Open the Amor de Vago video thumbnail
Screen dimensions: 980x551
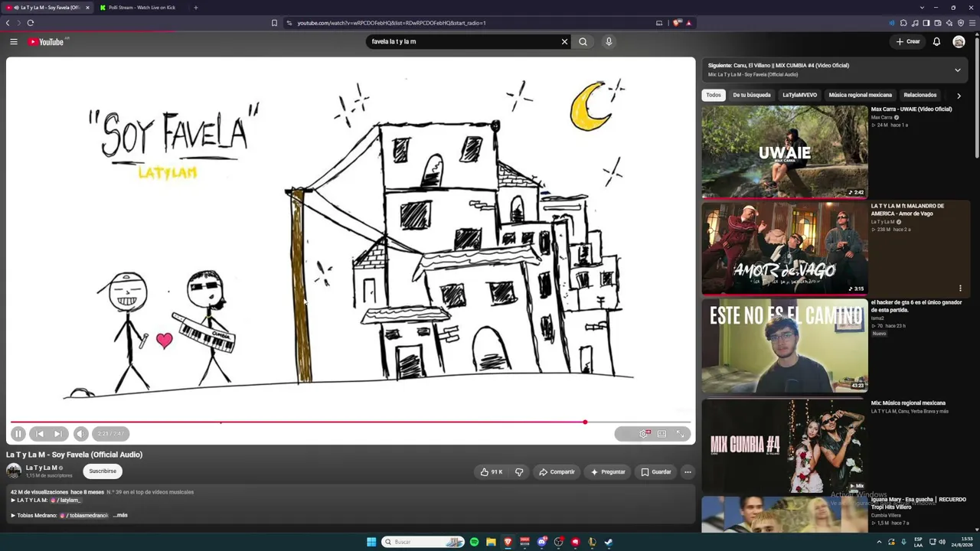point(785,248)
